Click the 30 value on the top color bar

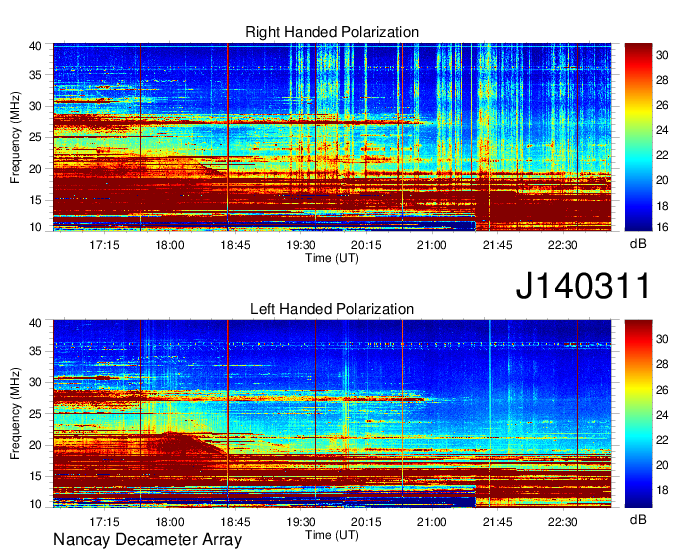tap(662, 55)
